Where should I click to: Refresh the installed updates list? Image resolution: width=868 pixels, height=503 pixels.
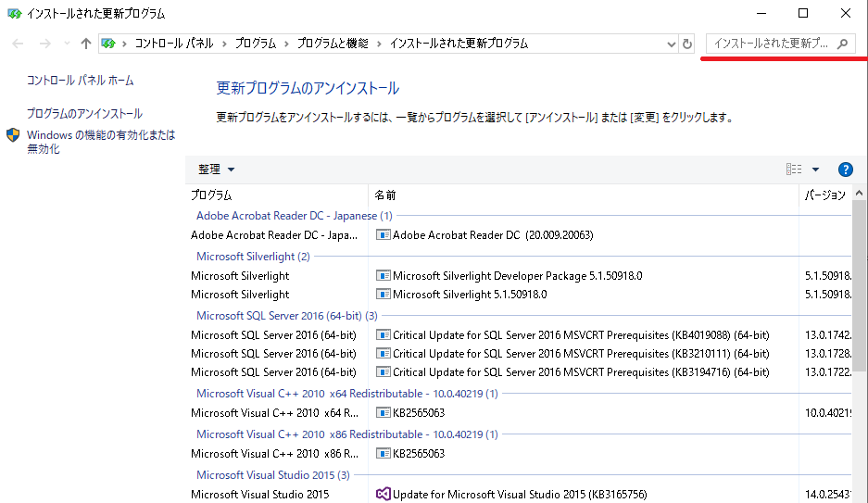(x=687, y=44)
